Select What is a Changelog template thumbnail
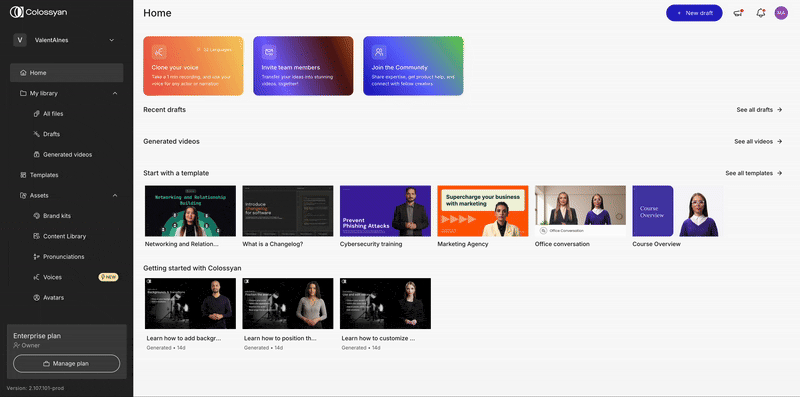 click(288, 211)
